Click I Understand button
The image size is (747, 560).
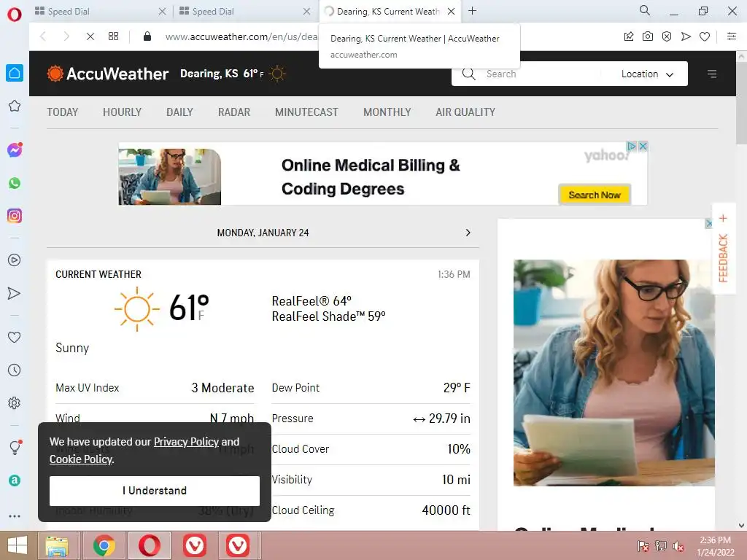point(155,491)
